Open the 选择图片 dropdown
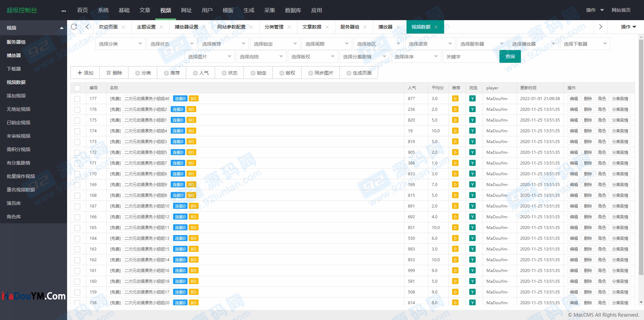Viewport: 644px width, 320px height. (x=209, y=57)
